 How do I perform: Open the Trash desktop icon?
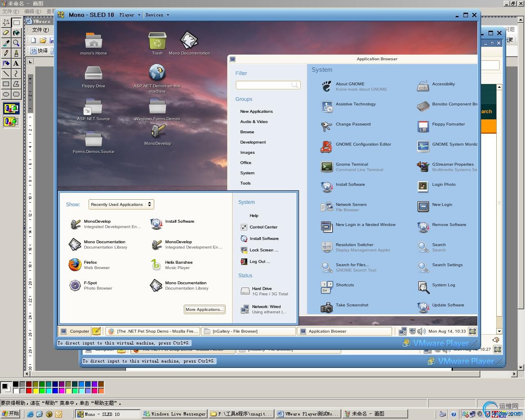(x=157, y=44)
